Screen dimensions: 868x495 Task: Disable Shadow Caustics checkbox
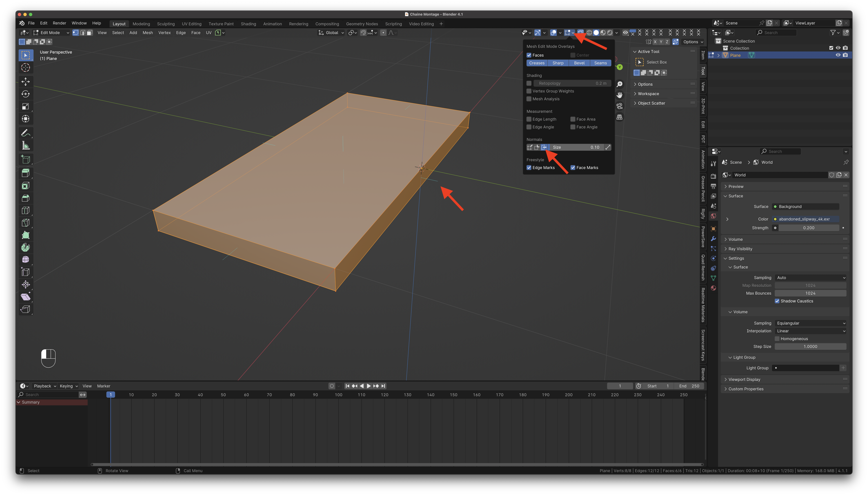777,301
